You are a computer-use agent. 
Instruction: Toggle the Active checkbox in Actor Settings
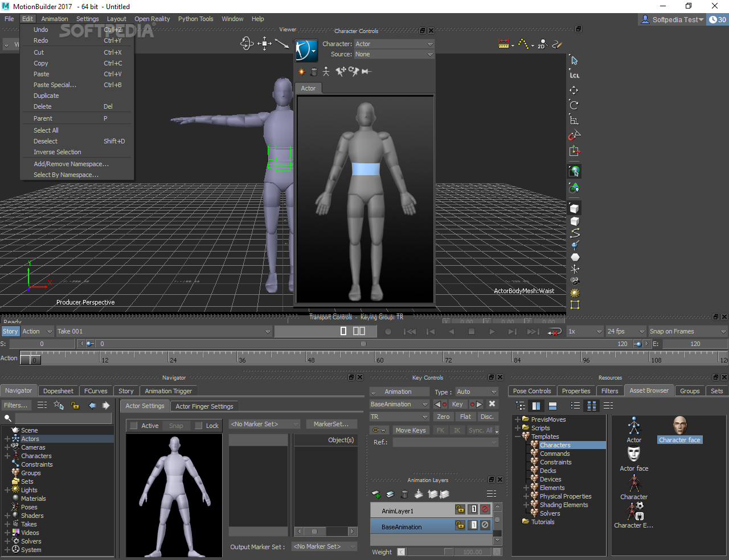coord(134,426)
